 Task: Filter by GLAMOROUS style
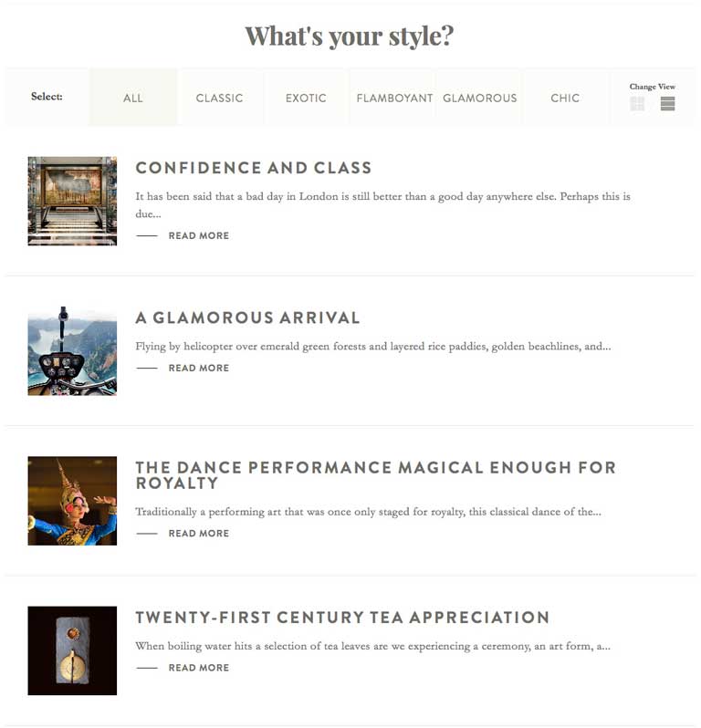[479, 98]
